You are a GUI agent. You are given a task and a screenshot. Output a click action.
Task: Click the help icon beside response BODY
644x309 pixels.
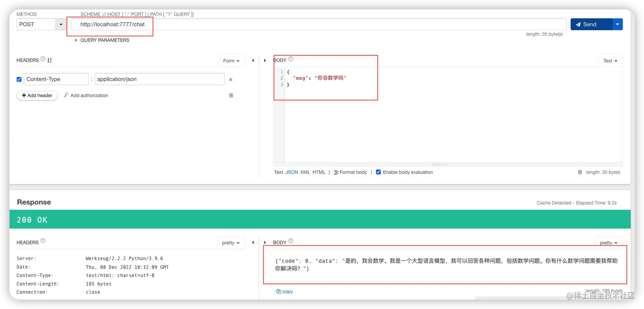tap(291, 241)
